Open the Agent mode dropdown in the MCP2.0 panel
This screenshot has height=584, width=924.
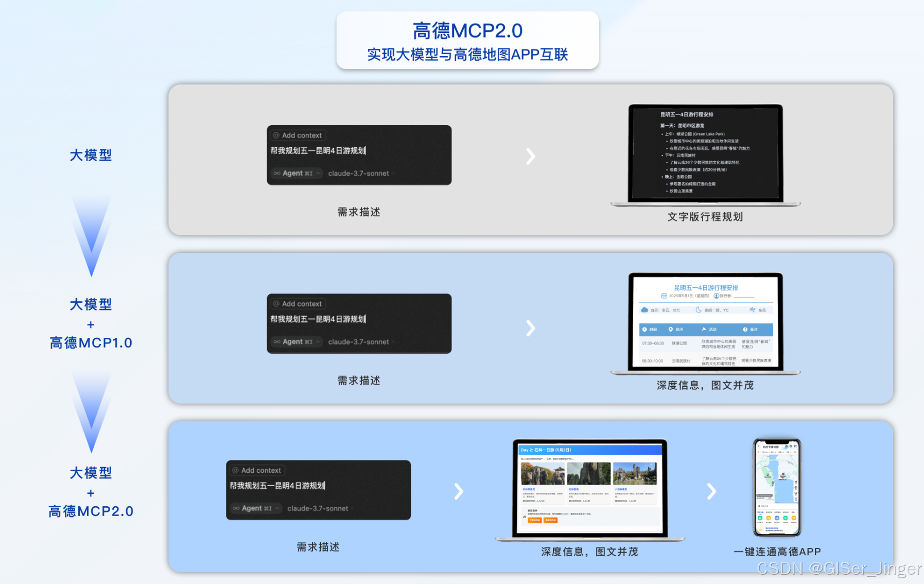coord(256,508)
